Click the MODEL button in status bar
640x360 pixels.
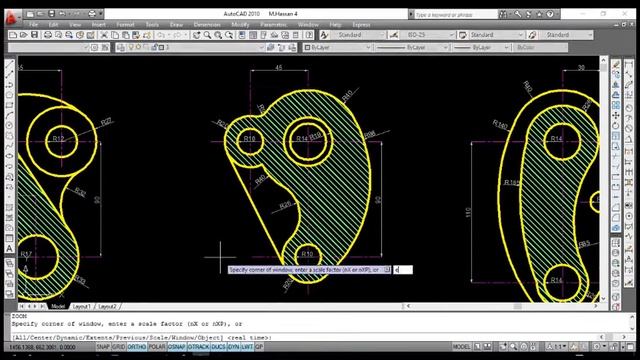(462, 347)
